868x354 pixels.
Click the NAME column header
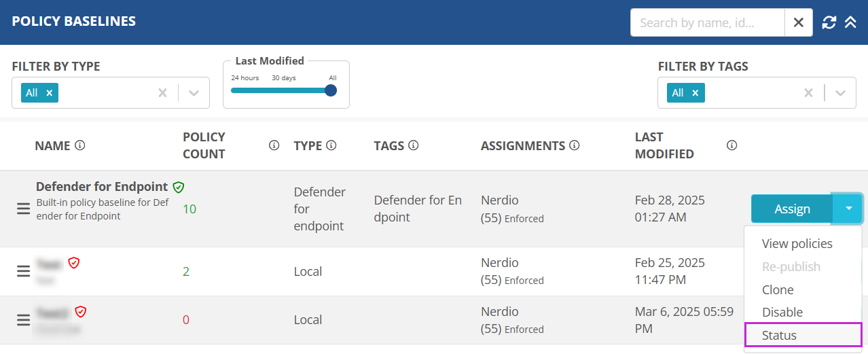pyautogui.click(x=53, y=145)
